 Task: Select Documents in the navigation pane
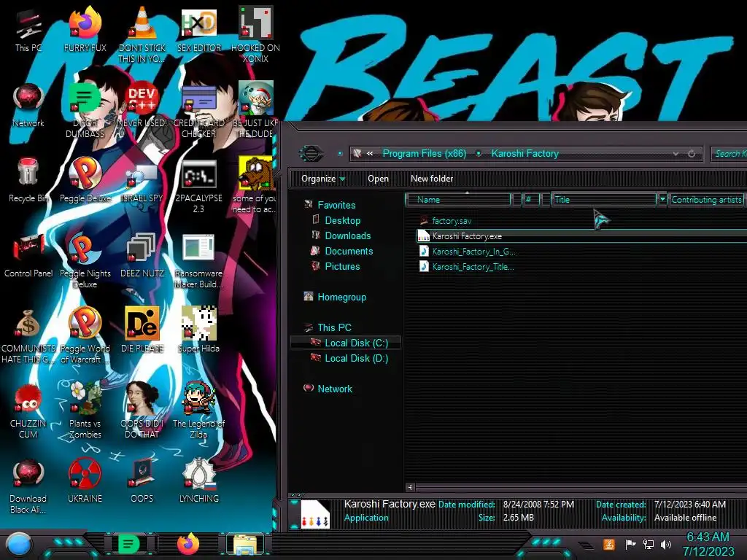pyautogui.click(x=349, y=251)
